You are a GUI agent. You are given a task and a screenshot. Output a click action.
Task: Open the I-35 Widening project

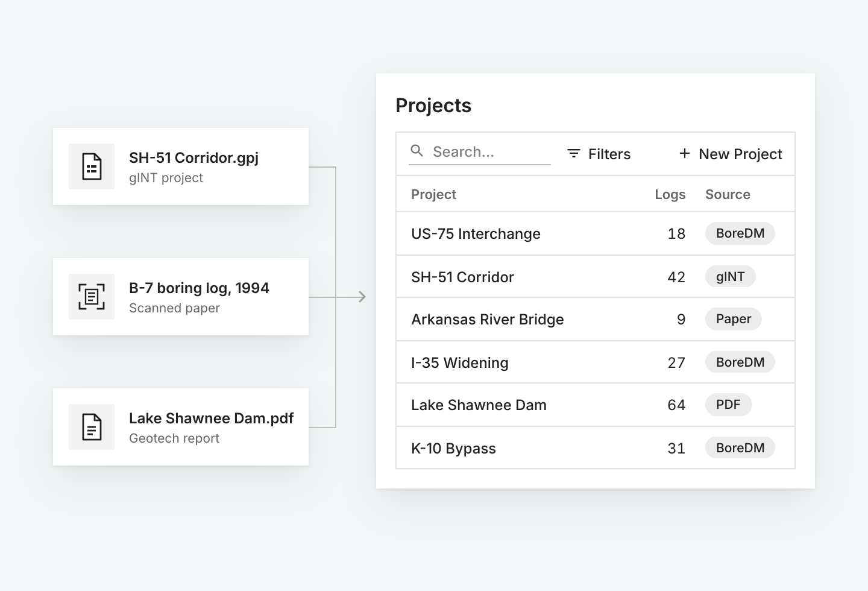pos(596,362)
